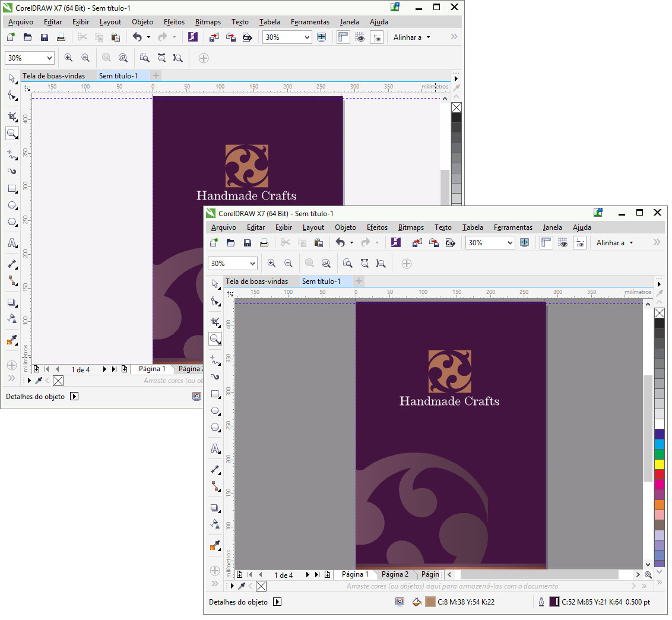Toggle the rulers display in the front window
Viewport: 672px width, 620px height.
(546, 242)
